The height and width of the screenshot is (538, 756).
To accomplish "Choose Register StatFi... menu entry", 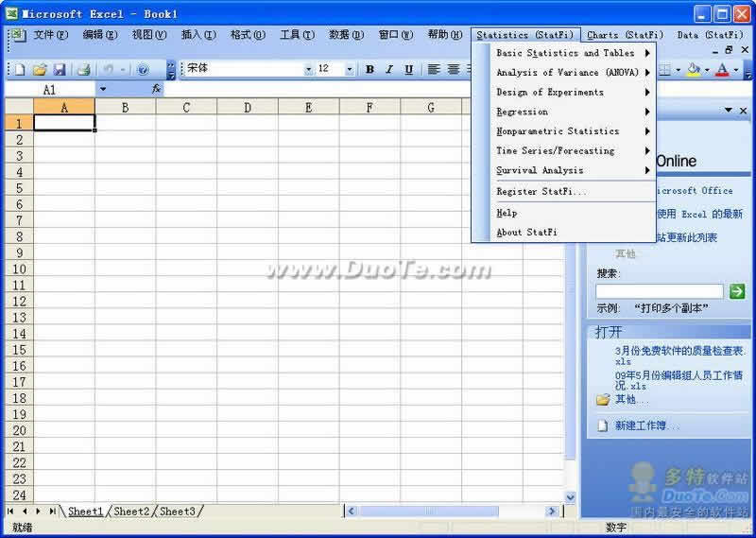I will click(572, 192).
